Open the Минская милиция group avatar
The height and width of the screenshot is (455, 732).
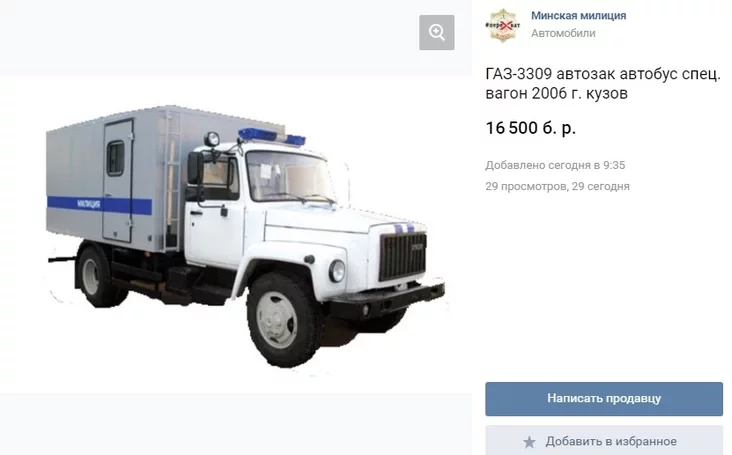tap(502, 25)
